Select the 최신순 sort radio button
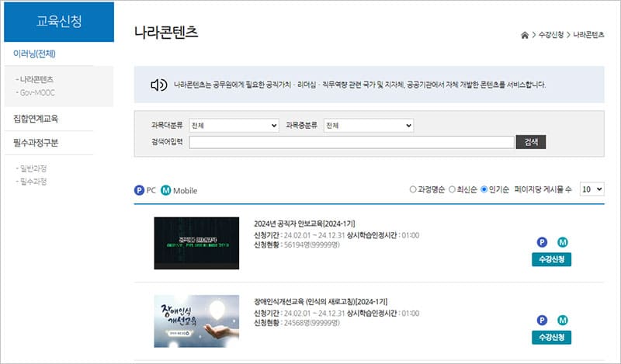The width and height of the screenshot is (621, 364). tap(452, 189)
